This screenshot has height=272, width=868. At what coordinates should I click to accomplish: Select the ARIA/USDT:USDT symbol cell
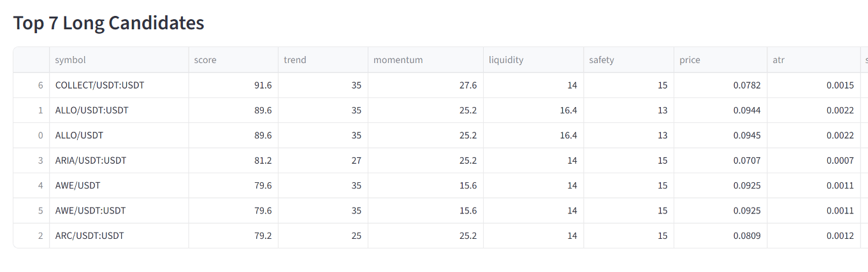(x=91, y=161)
